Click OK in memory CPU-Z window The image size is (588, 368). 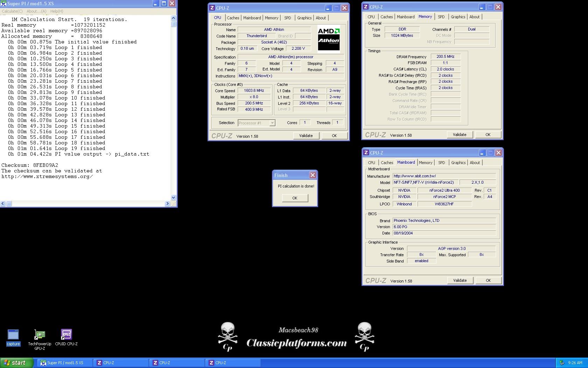[488, 135]
